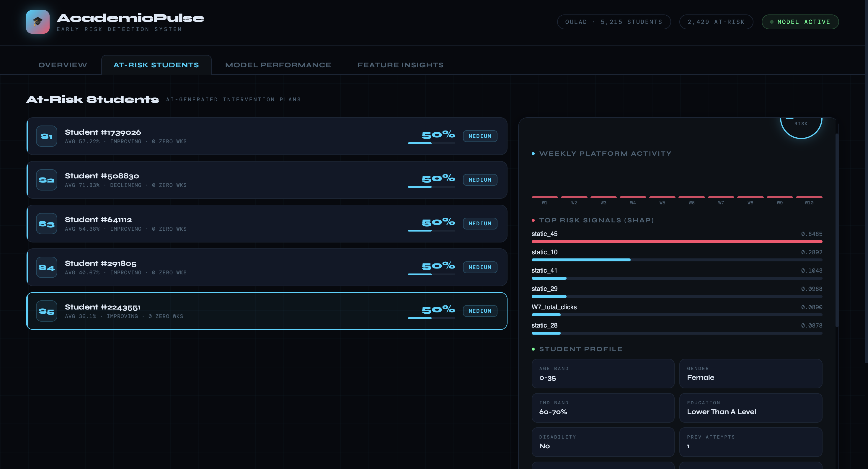Click the risk progress bar for Student #291805
Screen dimensions: 868x469
pyautogui.click(x=431, y=274)
